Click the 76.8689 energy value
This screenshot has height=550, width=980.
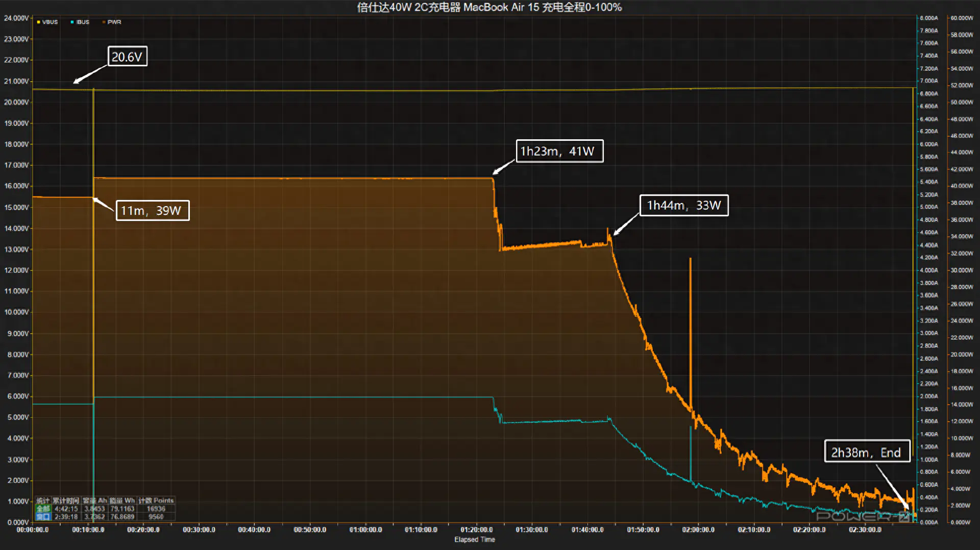[x=122, y=517]
